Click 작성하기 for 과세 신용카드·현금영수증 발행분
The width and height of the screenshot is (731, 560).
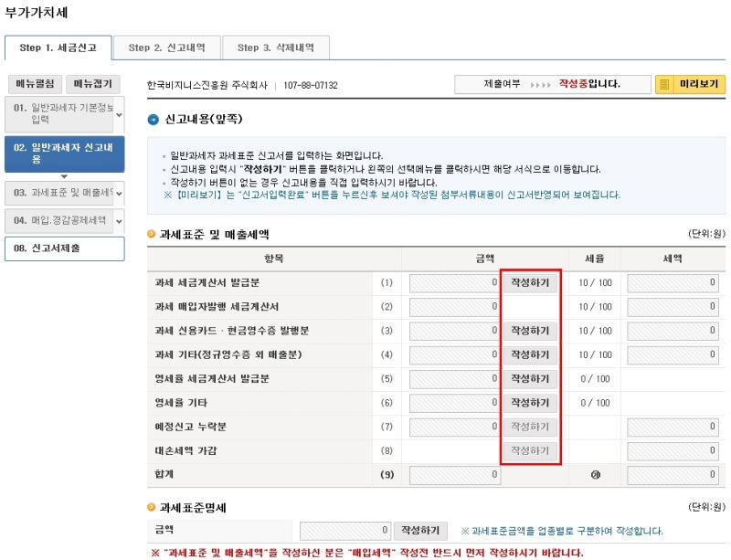coord(530,331)
